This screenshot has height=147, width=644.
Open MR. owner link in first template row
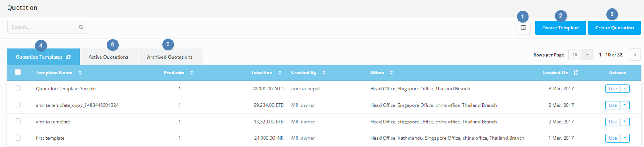tap(303, 138)
